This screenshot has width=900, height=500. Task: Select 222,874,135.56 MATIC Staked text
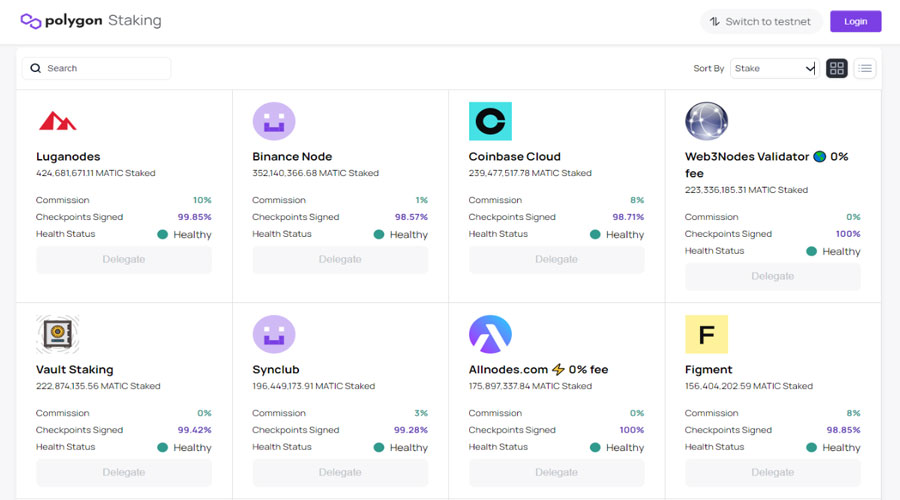[x=98, y=386]
